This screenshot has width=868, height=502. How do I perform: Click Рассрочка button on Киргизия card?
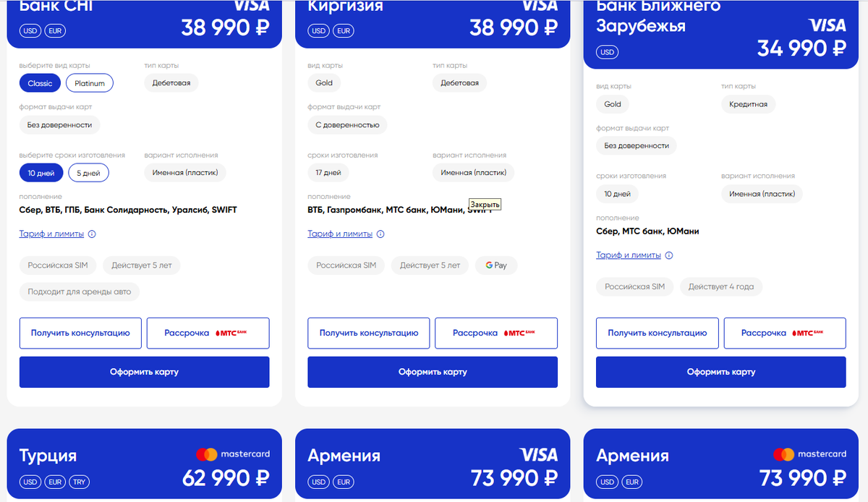pos(495,332)
